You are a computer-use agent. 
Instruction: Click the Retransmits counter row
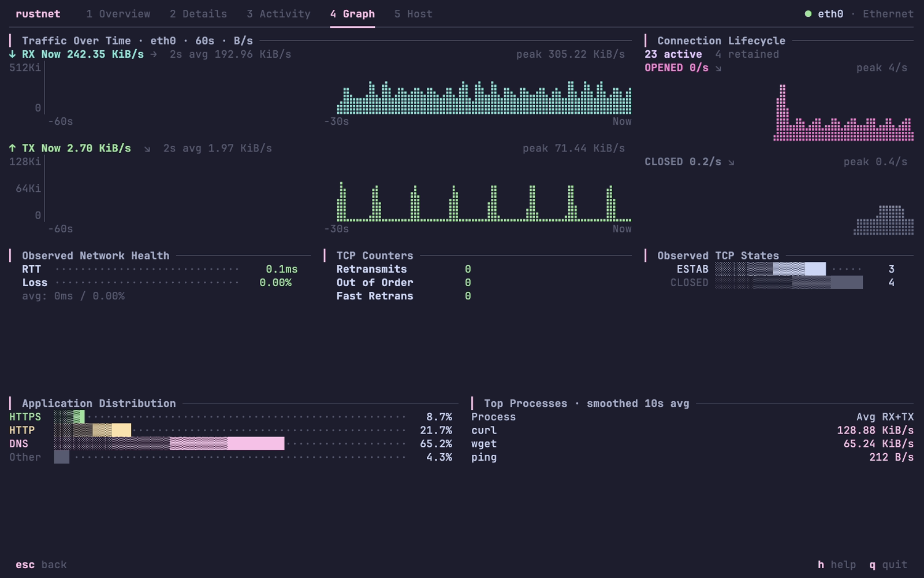tap(404, 269)
